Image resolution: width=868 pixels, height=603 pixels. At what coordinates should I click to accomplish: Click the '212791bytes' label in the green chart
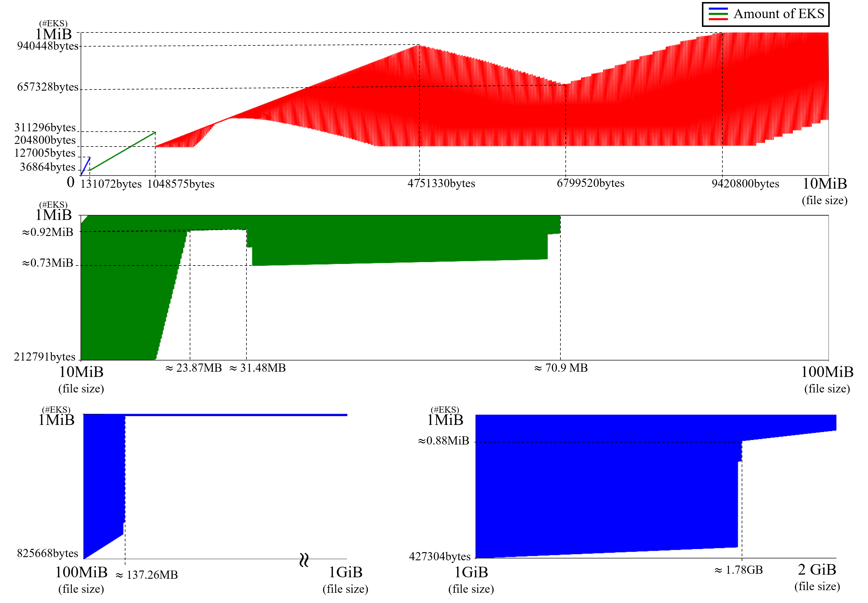pos(44,357)
